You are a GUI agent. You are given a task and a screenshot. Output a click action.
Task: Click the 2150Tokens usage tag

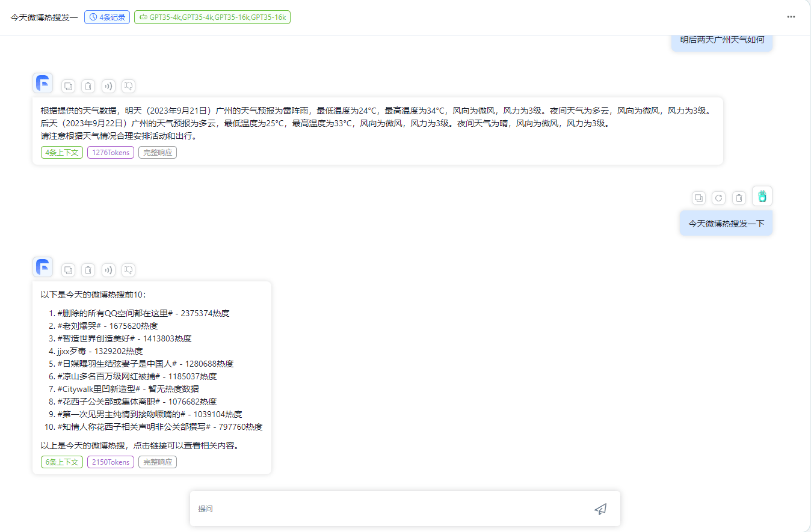point(111,462)
